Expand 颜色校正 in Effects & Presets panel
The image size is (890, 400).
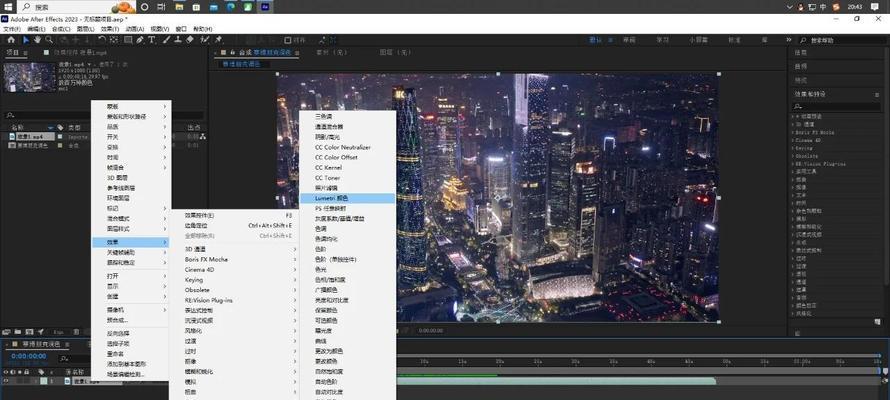point(793,305)
